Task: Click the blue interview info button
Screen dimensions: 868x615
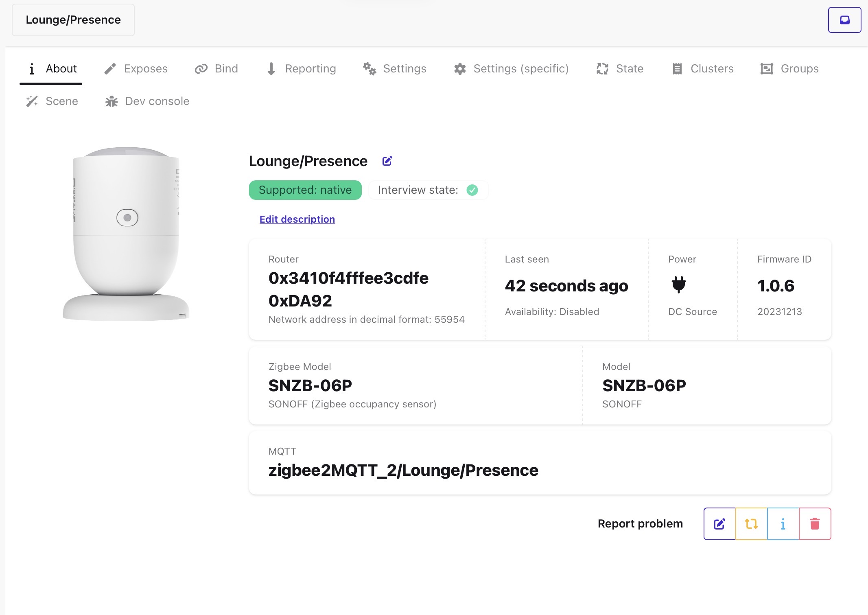Action: [783, 524]
